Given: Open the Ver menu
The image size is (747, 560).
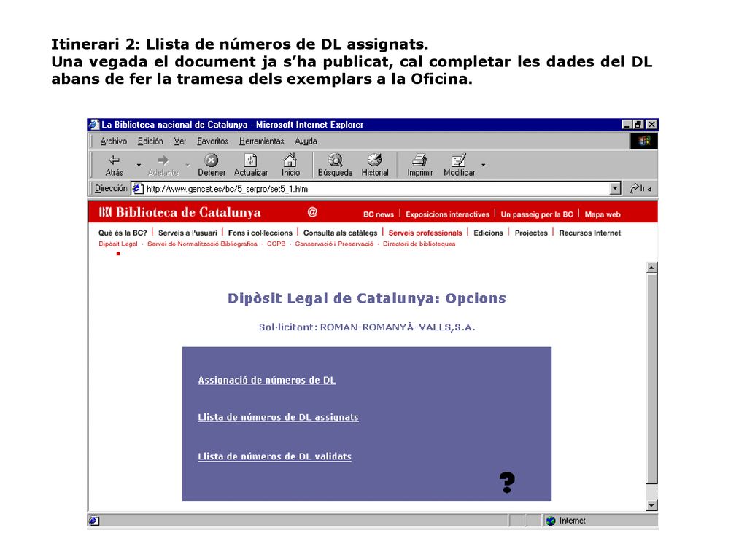Looking at the screenshot, I should pyautogui.click(x=179, y=141).
